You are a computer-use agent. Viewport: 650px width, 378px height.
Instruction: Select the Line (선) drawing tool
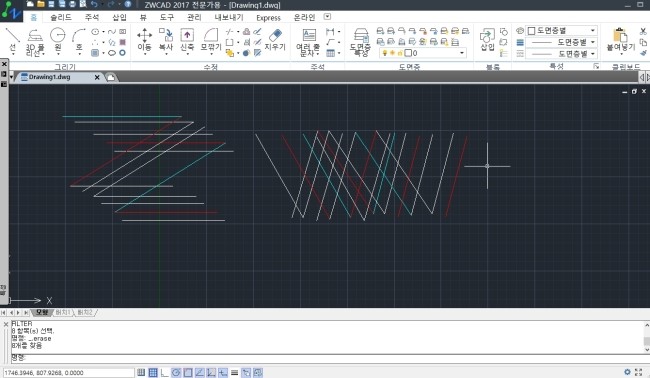(x=12, y=41)
